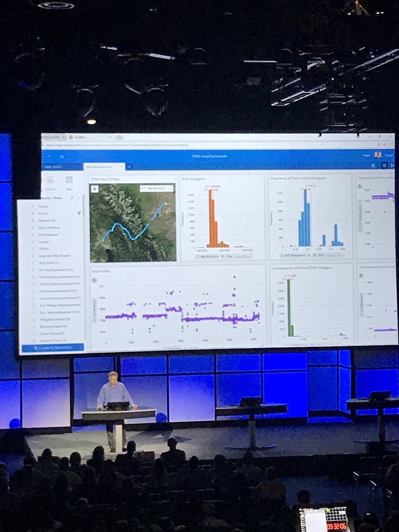This screenshot has width=399, height=532.
Task: Select the PoD 3rd Party field
Action: pyautogui.click(x=59, y=284)
